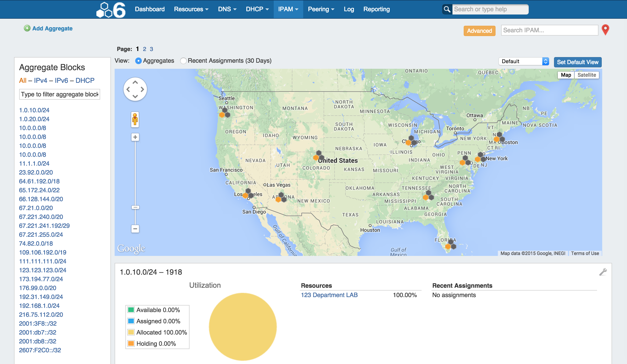Expand the Resources menu
This screenshot has height=364, width=627.
pyautogui.click(x=191, y=9)
